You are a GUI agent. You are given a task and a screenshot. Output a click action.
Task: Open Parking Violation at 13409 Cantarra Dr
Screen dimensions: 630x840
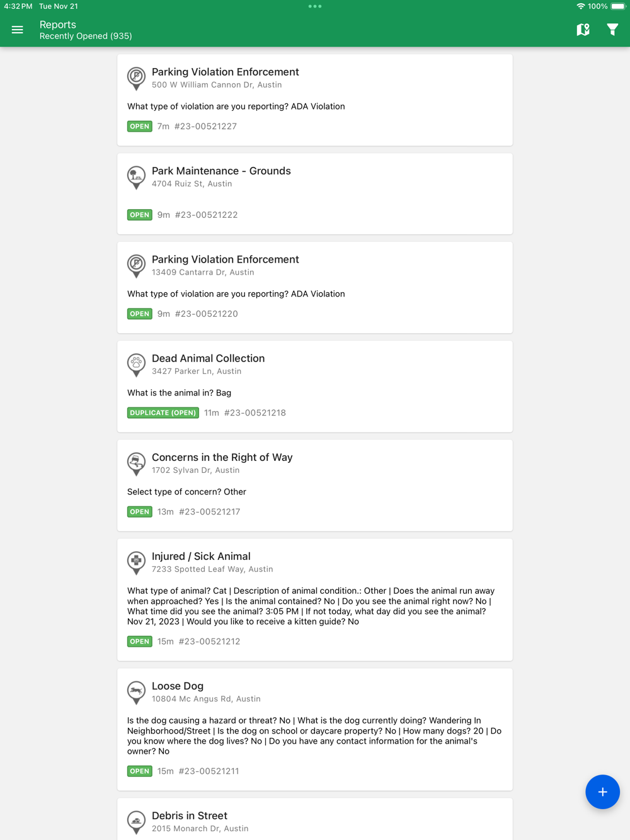225,259
